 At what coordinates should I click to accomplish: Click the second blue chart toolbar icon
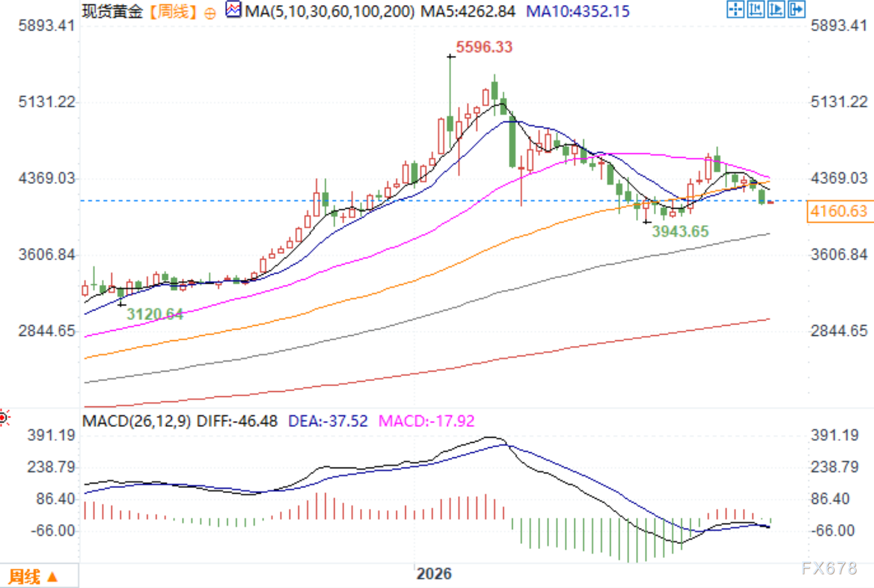pyautogui.click(x=756, y=9)
